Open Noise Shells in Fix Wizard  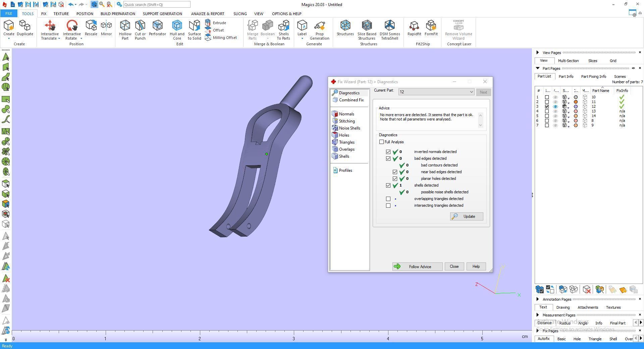[x=346, y=128]
